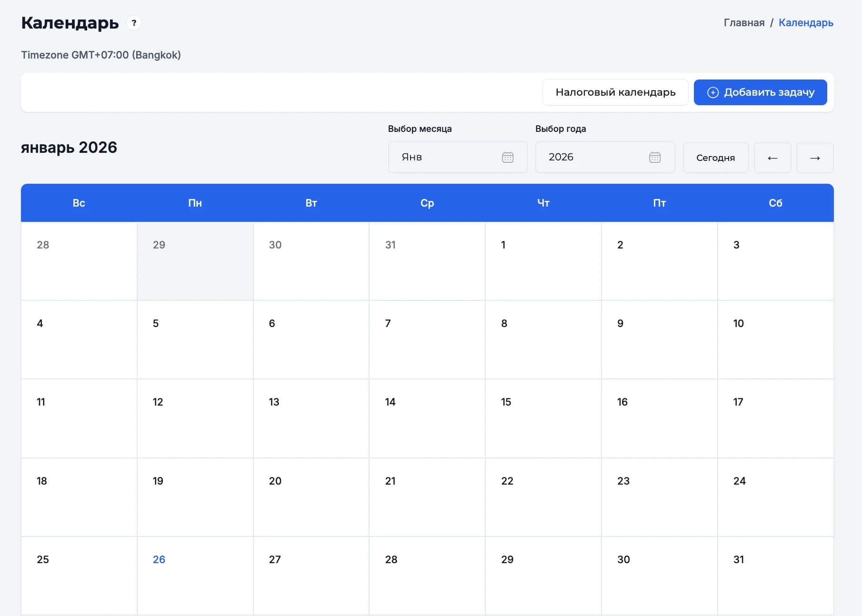
Task: Select day 23 cell
Action: pyautogui.click(x=659, y=497)
